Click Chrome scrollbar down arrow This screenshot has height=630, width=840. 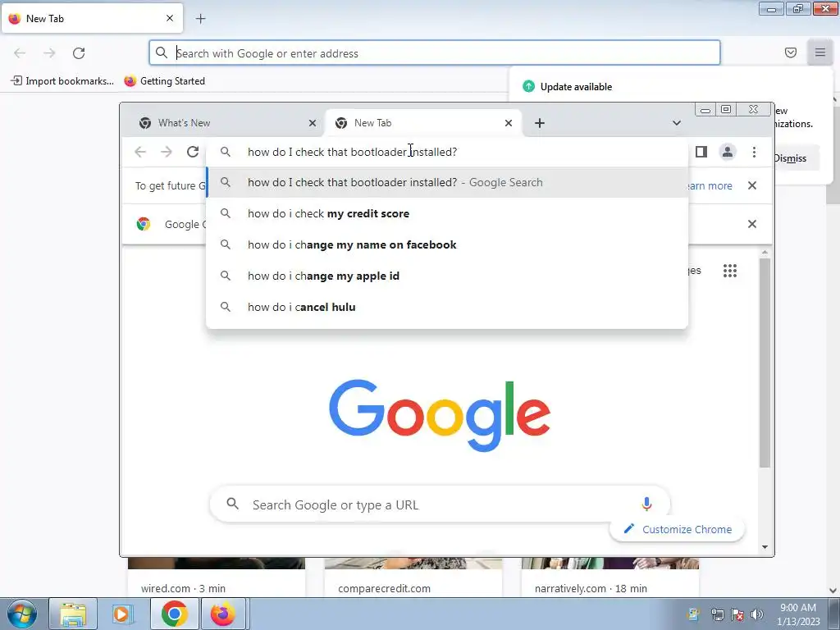point(765,547)
